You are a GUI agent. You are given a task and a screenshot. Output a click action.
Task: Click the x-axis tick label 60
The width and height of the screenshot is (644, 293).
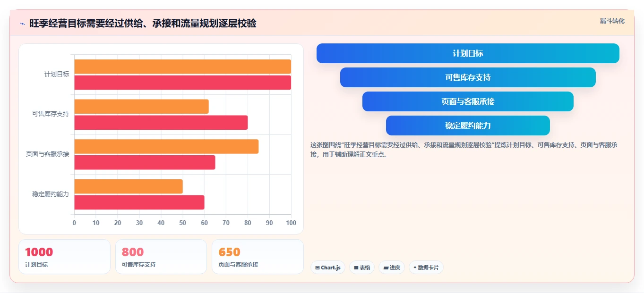pyautogui.click(x=204, y=223)
